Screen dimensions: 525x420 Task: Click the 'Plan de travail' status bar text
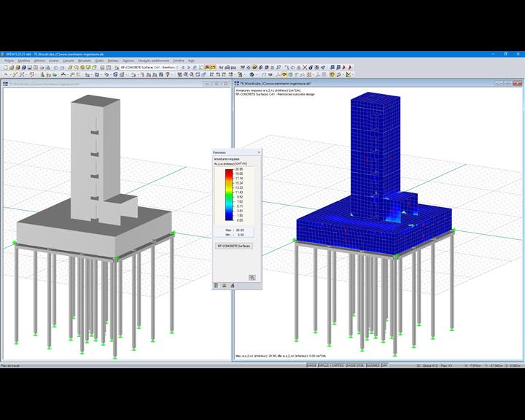(10, 365)
